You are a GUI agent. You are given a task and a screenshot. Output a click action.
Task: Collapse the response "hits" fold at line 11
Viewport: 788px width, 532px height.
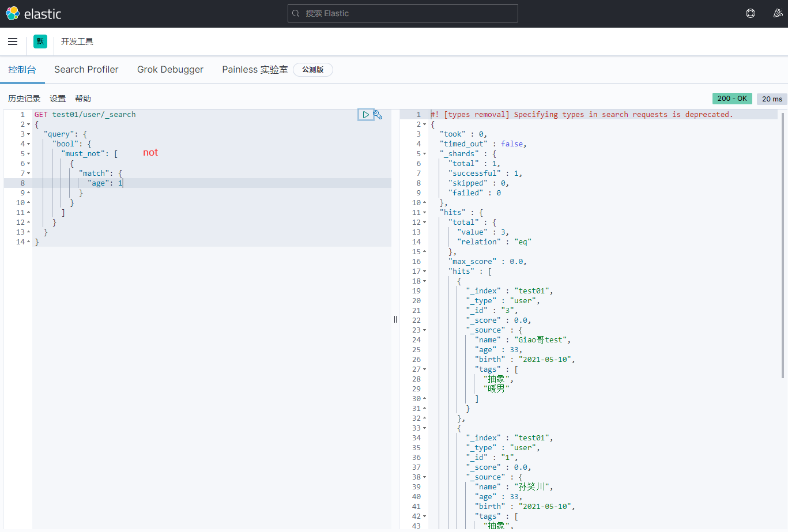[425, 213]
